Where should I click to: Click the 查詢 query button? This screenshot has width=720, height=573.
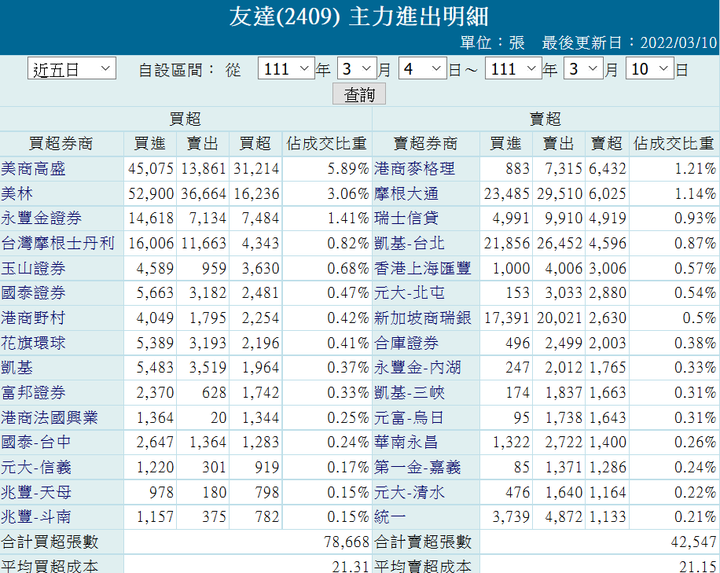[x=359, y=94]
